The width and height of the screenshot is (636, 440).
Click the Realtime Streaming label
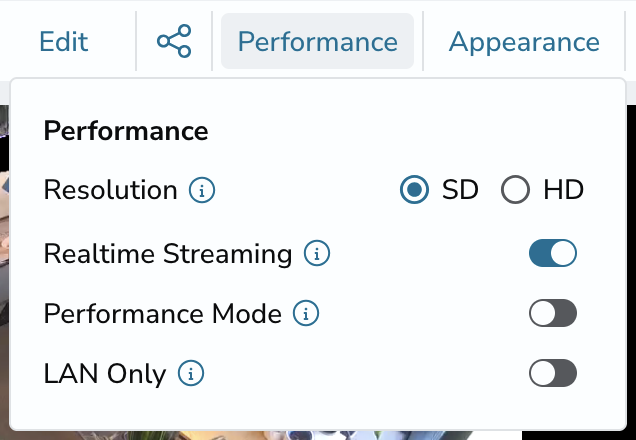coord(168,254)
